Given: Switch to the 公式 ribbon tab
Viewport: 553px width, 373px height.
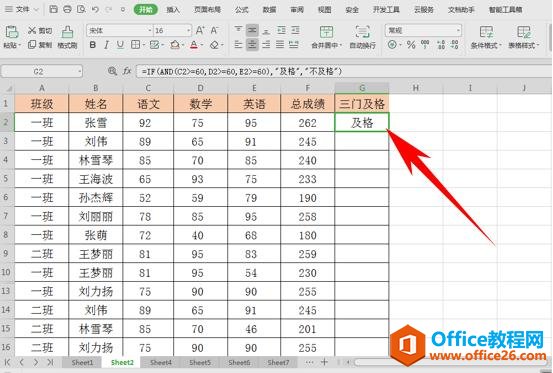Looking at the screenshot, I should pyautogui.click(x=242, y=10).
